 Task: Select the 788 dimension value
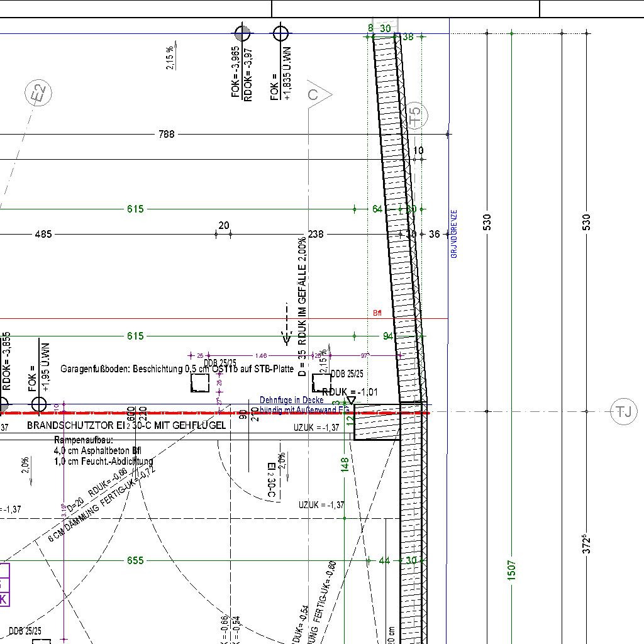coord(167,134)
